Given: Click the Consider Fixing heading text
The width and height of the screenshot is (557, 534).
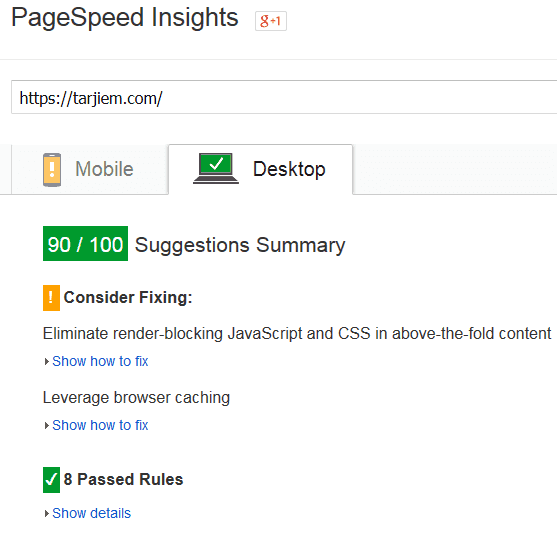Looking at the screenshot, I should (128, 297).
